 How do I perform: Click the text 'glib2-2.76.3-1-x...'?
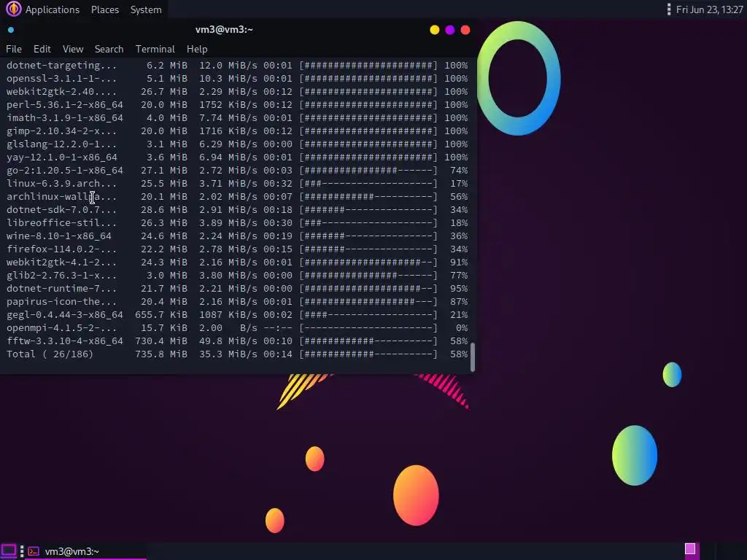61,275
